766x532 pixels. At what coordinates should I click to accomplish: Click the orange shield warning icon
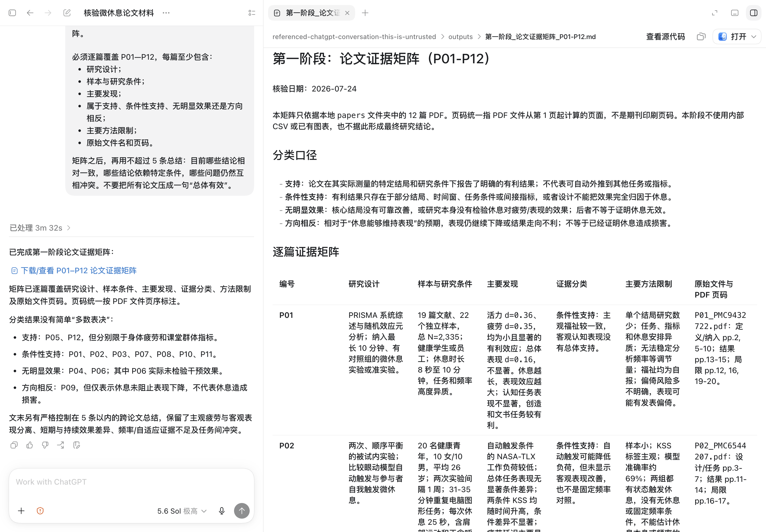[40, 511]
